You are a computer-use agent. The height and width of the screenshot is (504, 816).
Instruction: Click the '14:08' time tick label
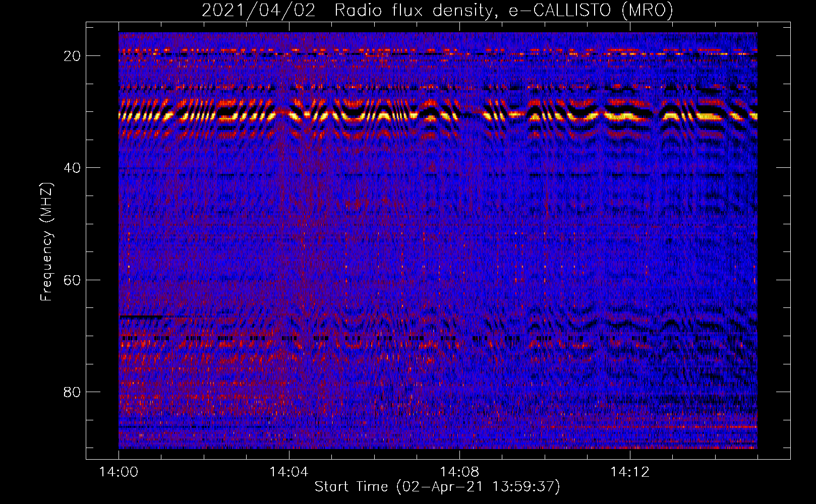(x=459, y=472)
